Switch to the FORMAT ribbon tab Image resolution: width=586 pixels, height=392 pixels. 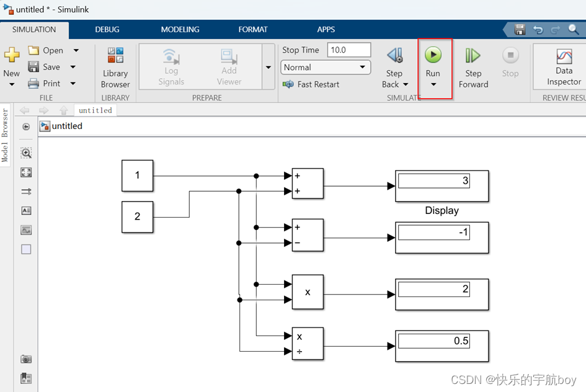253,29
